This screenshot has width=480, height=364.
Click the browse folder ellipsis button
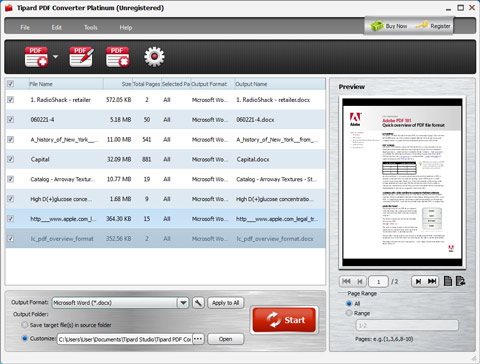click(x=198, y=339)
